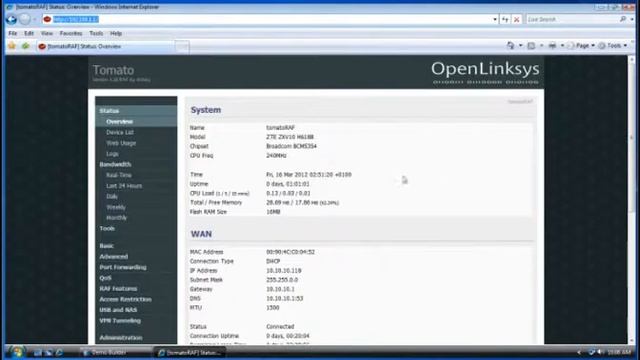The height and width of the screenshot is (360, 640).
Task: Open Tools section in Tomato sidebar
Action: (107, 229)
